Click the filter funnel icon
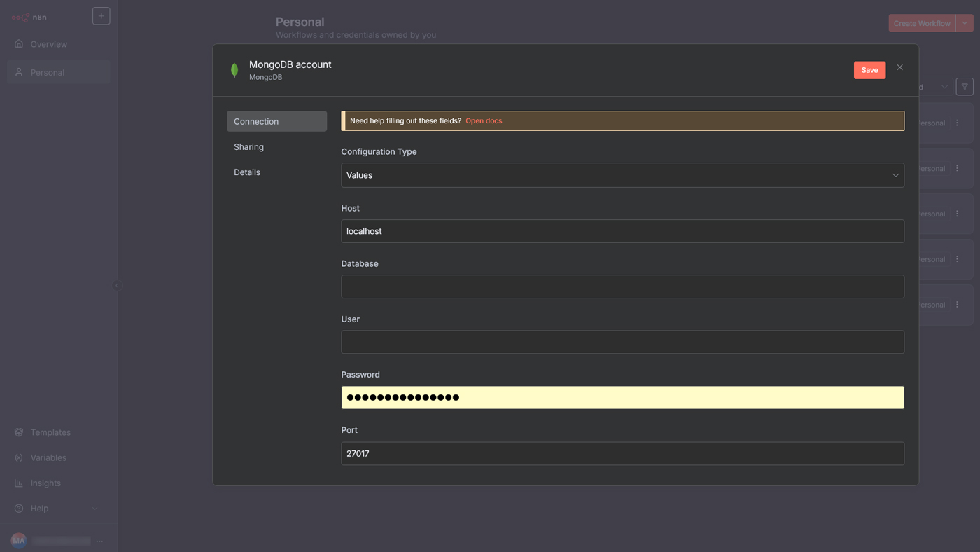This screenshot has width=980, height=552. (x=965, y=87)
